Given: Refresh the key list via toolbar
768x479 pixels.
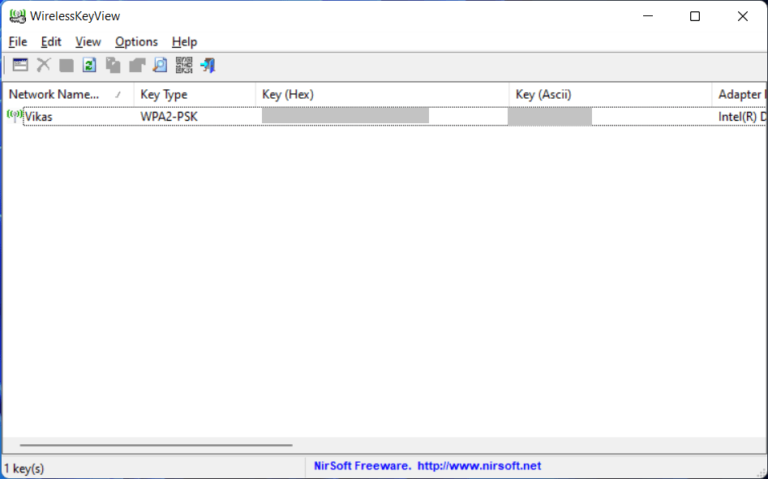Looking at the screenshot, I should point(90,65).
